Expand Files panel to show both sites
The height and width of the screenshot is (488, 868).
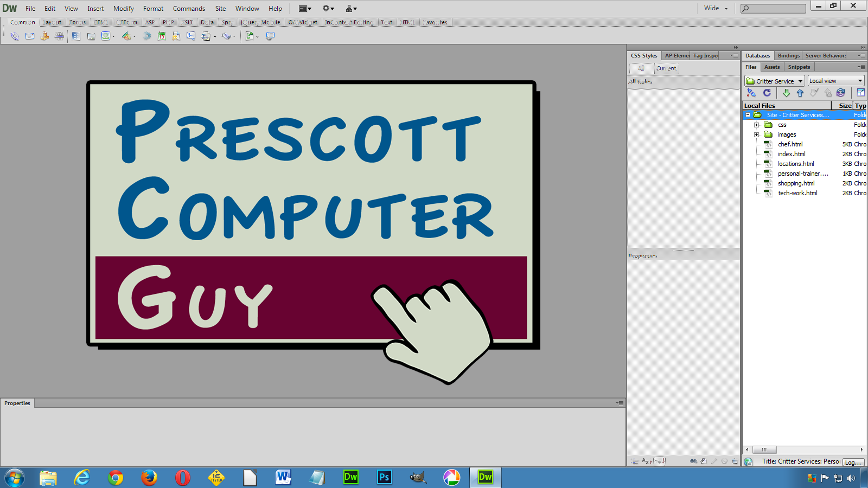point(860,93)
